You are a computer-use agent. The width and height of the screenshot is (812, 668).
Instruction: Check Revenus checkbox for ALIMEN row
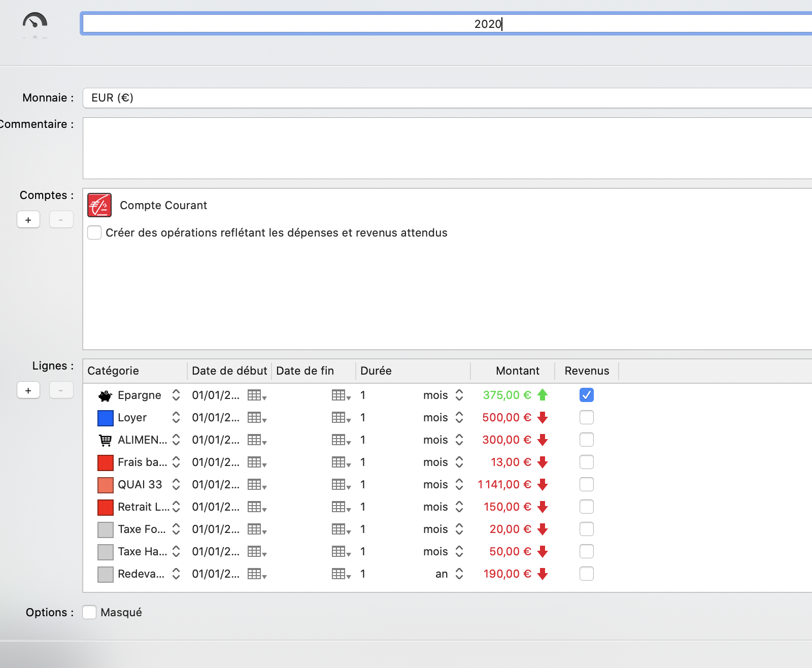tap(587, 440)
